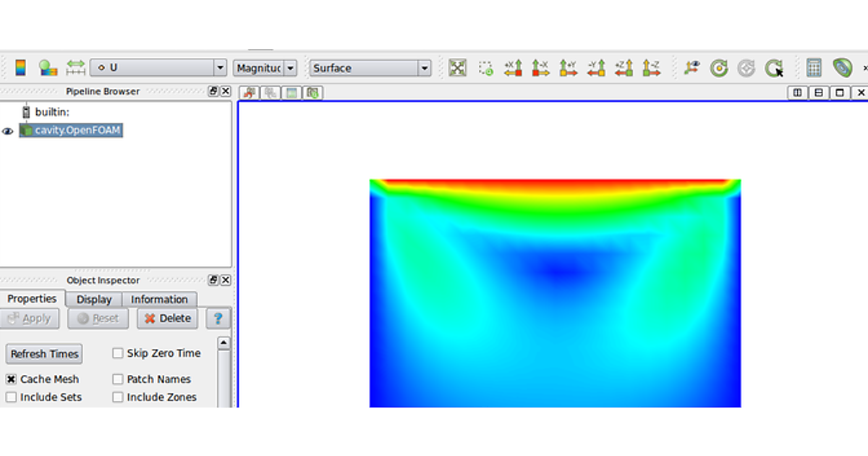Enable the Include Sets checkbox
The image size is (868, 456).
[x=11, y=397]
